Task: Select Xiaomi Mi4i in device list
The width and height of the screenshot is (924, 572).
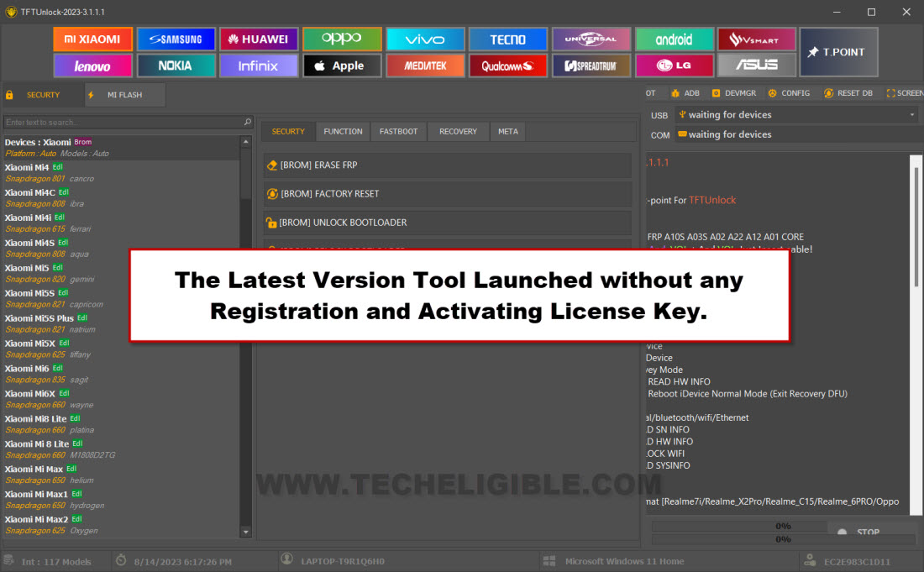Action: (121, 223)
